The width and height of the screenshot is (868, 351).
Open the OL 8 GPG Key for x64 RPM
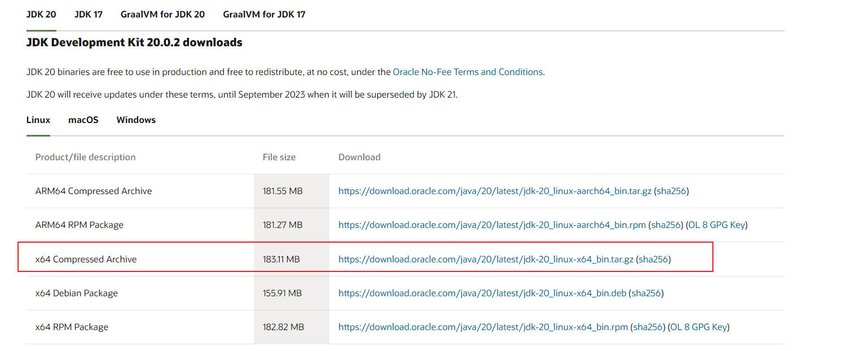699,327
